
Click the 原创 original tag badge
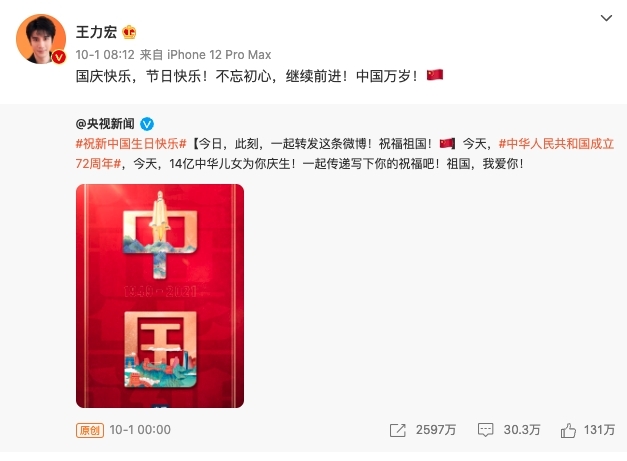pos(90,430)
